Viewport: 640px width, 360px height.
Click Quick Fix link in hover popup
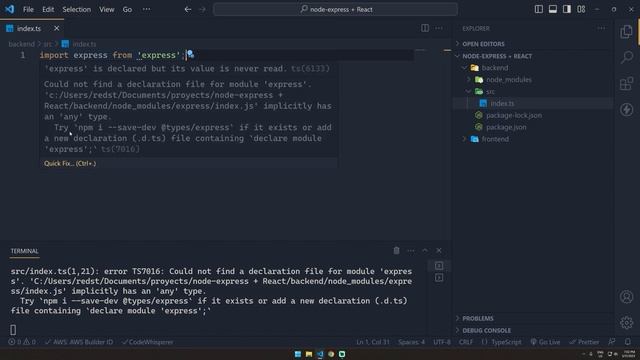[x=70, y=163]
